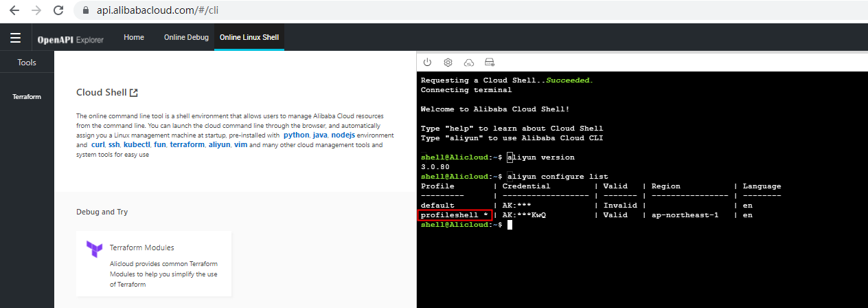Click the 'Invalid' status in the default row
This screenshot has height=308, width=868.
click(619, 206)
